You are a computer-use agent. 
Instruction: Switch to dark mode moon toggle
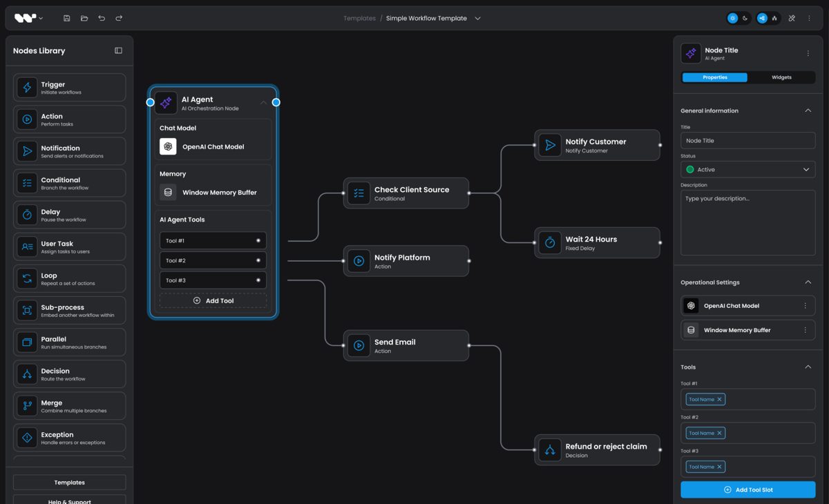(745, 19)
